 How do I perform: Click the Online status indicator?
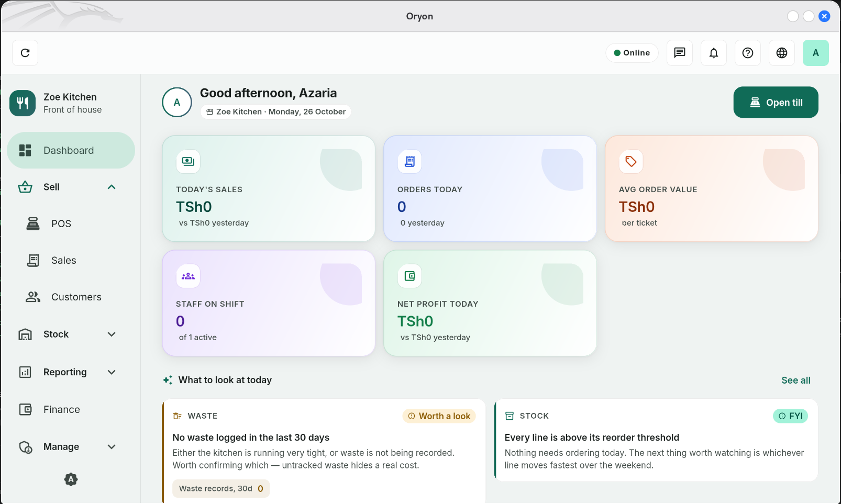[x=632, y=53]
